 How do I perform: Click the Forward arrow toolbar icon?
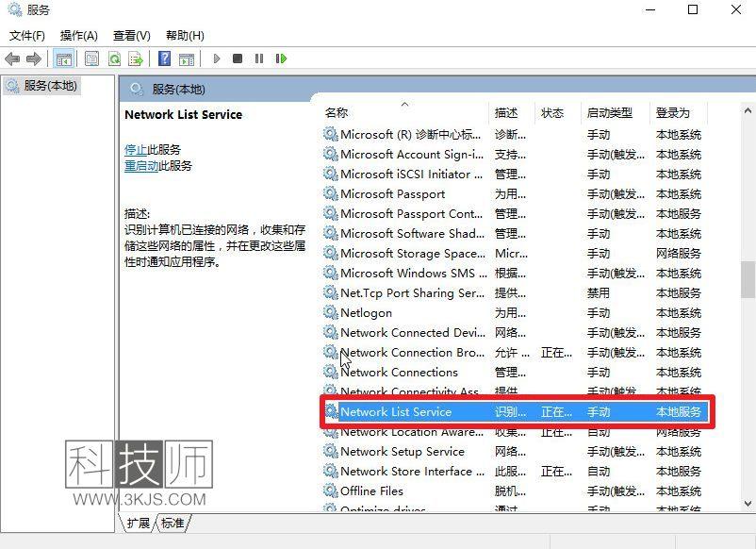(33, 58)
